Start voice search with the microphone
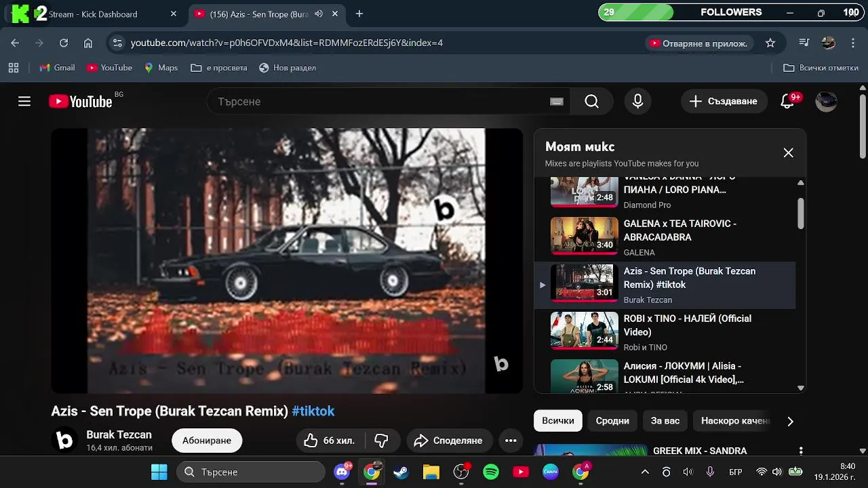 pyautogui.click(x=637, y=102)
